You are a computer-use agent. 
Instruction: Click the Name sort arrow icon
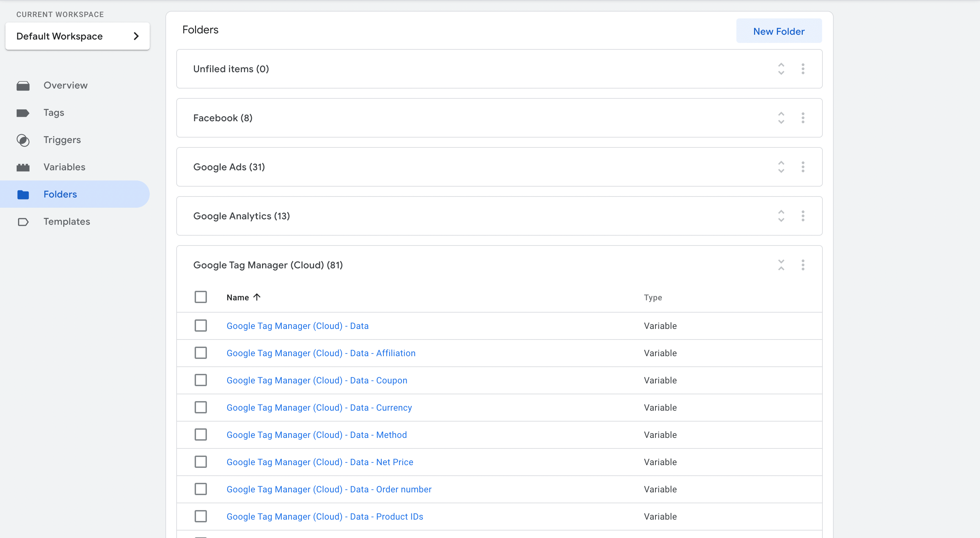[257, 297]
